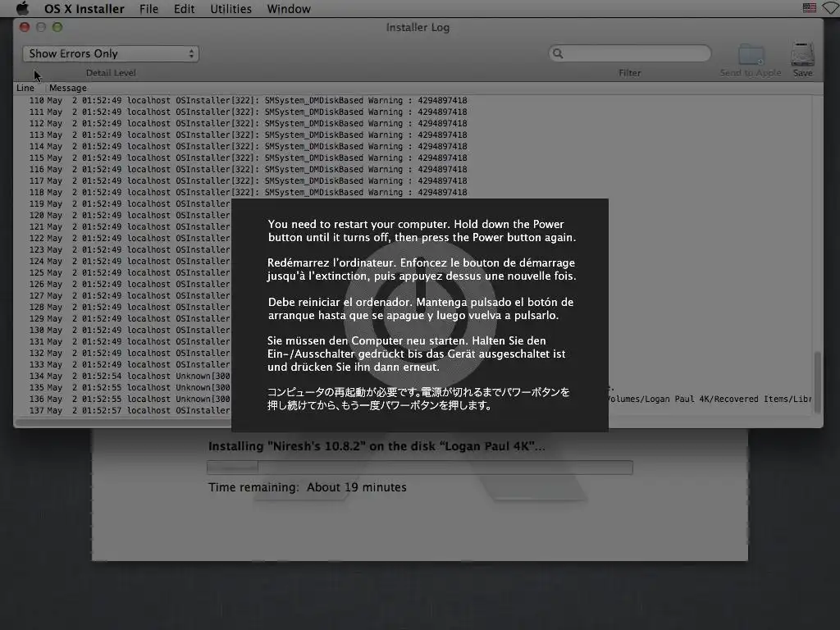The width and height of the screenshot is (840, 630).
Task: Click the 'Installing Niresh's 10.8.2' status text
Action: tap(377, 446)
